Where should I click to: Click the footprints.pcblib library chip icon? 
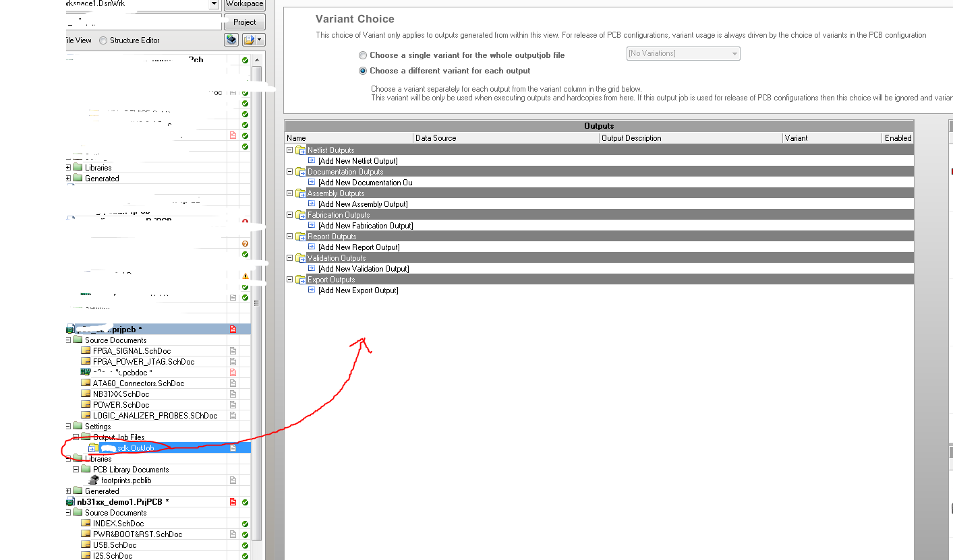[94, 480]
